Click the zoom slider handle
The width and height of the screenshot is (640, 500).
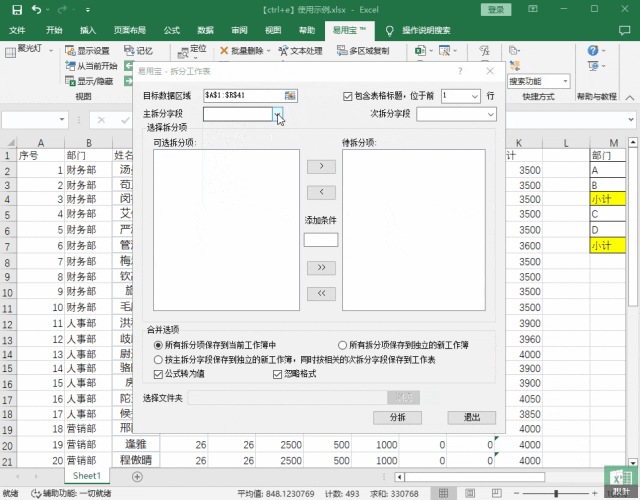(556, 493)
